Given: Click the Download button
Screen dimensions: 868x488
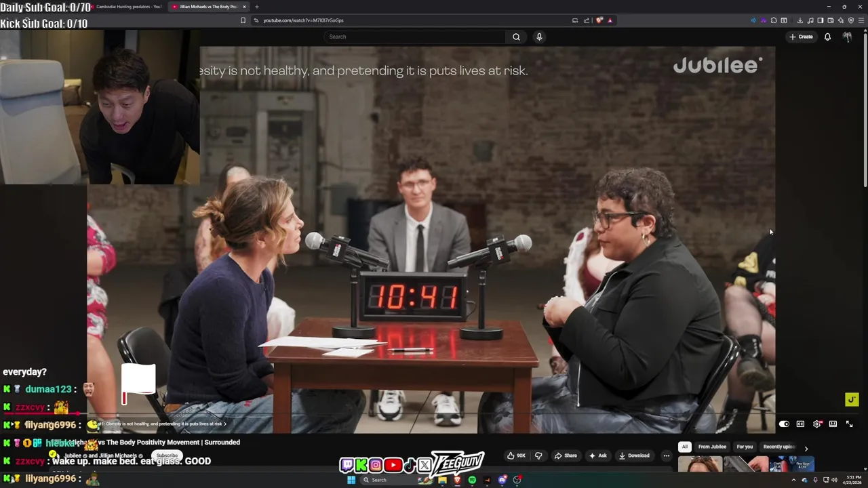Looking at the screenshot, I should click(x=634, y=455).
